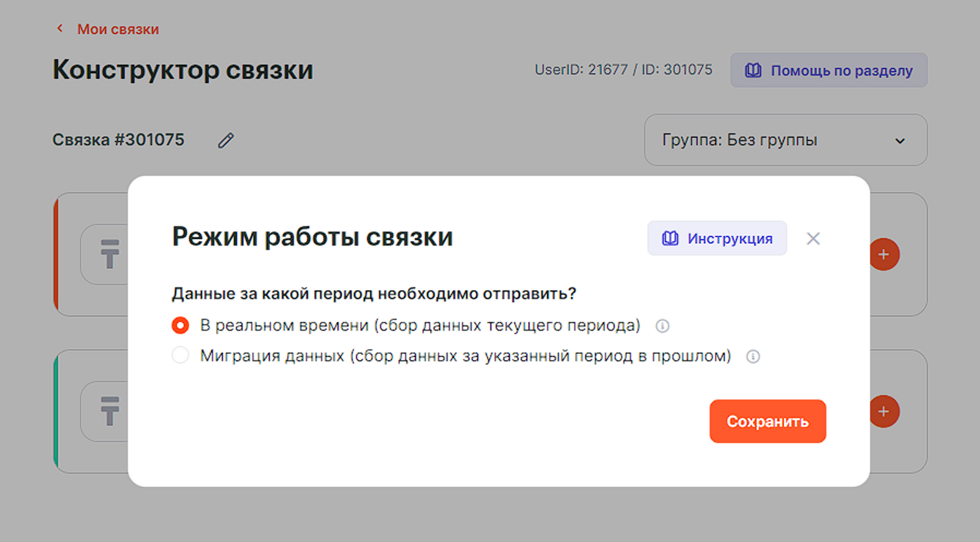
Task: Click the chevron arrow in the group selector
Action: coord(900,141)
